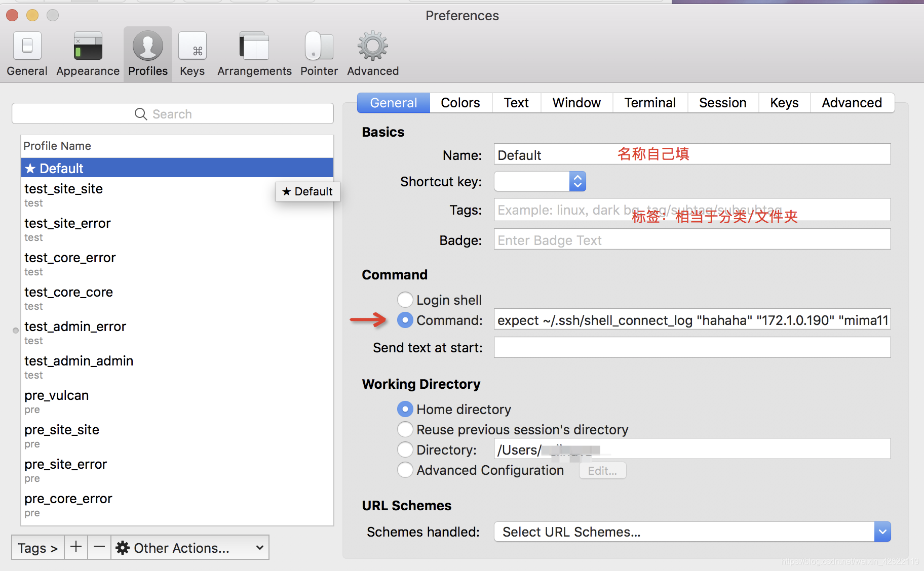924x571 pixels.
Task: Switch to the profile Advanced tab
Action: click(x=852, y=103)
